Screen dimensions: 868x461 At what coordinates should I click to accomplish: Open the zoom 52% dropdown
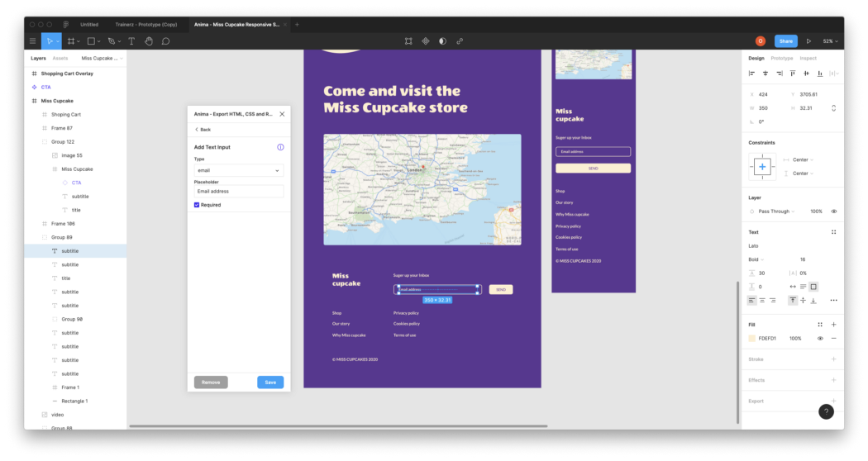click(x=830, y=41)
